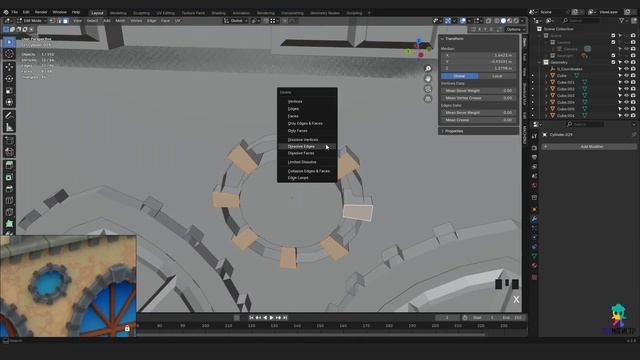This screenshot has width=640, height=360.
Task: Switch to wireframe viewport shading
Action: [497, 20]
